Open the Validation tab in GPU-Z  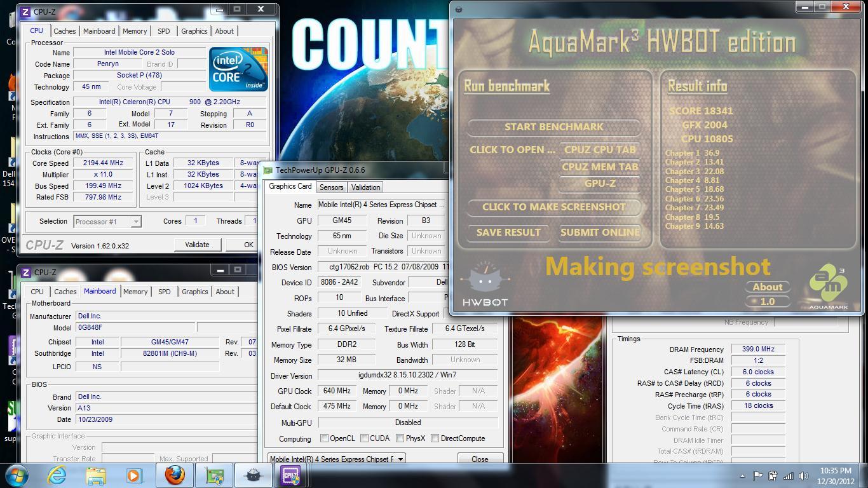pyautogui.click(x=365, y=187)
